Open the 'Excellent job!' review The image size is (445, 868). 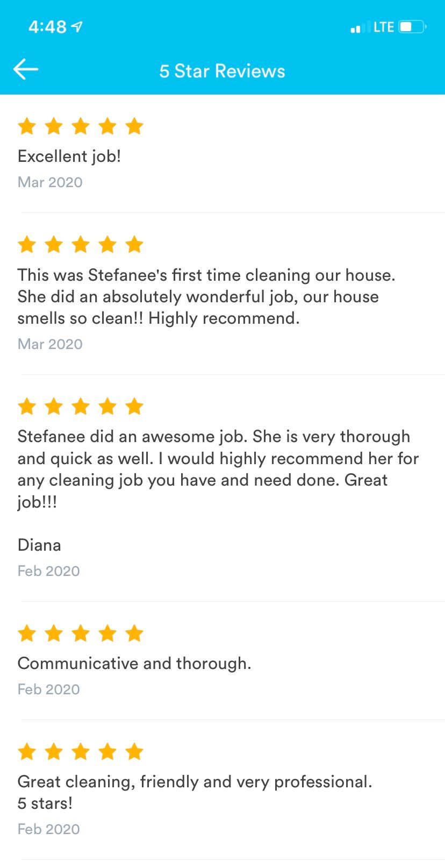(x=69, y=156)
